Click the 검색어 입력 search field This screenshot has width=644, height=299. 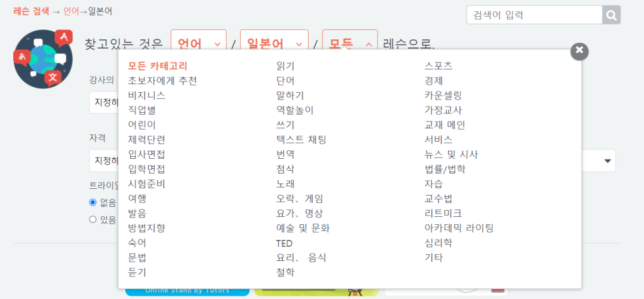pos(535,15)
